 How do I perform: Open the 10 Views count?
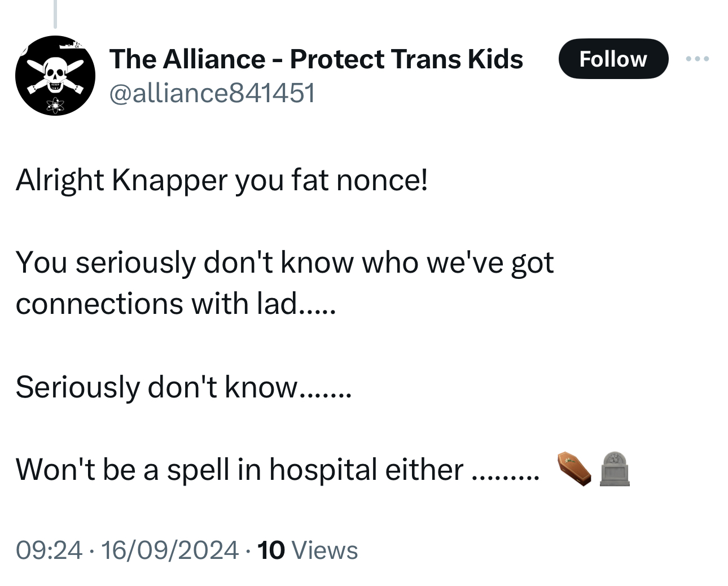(308, 550)
